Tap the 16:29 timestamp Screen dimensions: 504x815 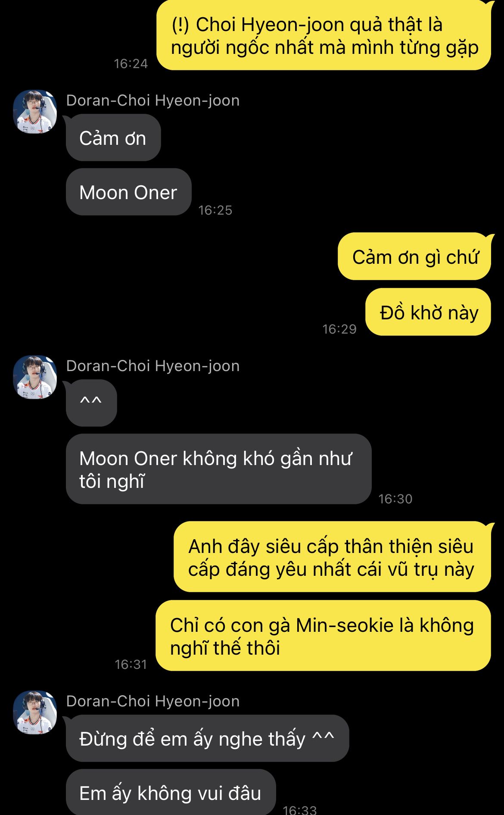339,329
